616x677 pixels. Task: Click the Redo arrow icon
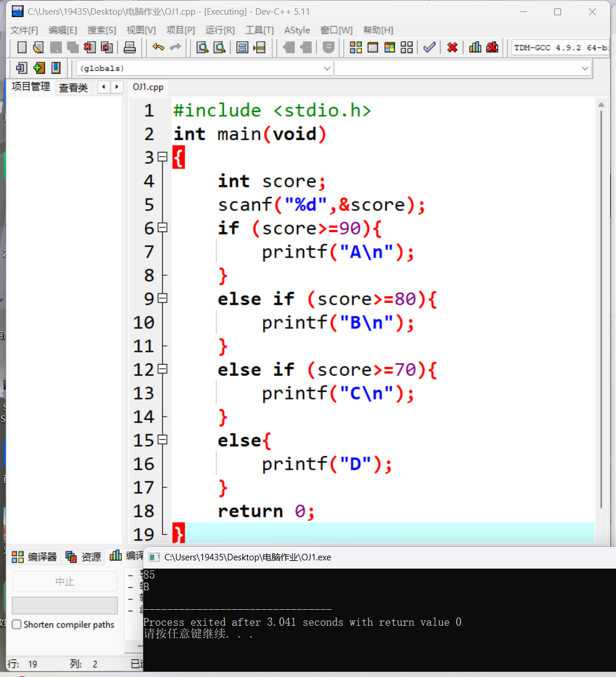pos(176,47)
